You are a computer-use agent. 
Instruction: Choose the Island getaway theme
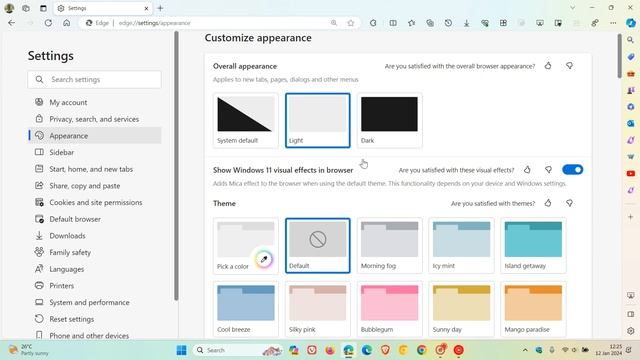coord(533,245)
